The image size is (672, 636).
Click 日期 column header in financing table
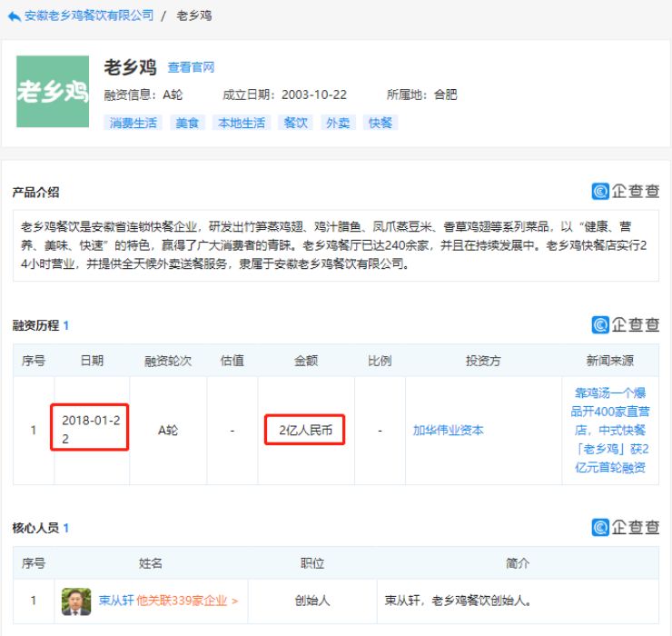tap(92, 361)
